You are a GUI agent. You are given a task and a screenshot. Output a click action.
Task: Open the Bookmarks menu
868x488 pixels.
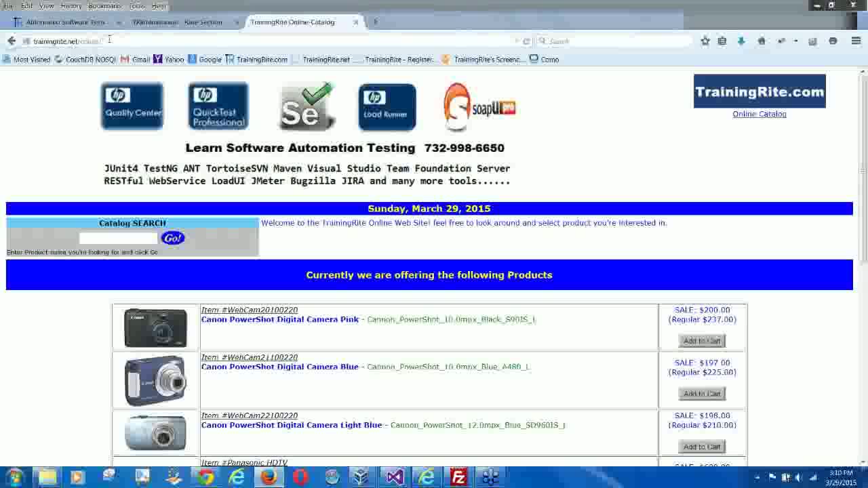[x=104, y=5]
